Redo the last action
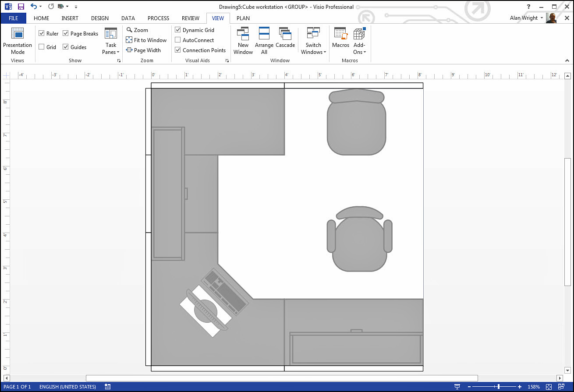This screenshot has width=574, height=392. point(51,7)
